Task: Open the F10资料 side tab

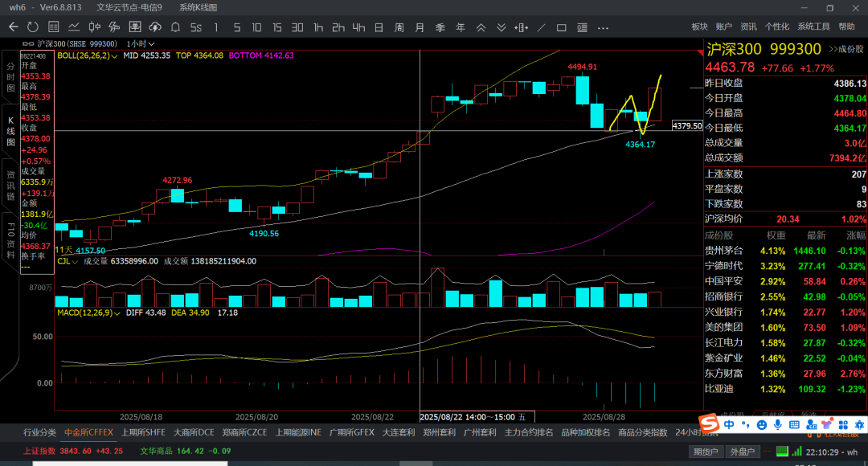Action: tap(10, 241)
